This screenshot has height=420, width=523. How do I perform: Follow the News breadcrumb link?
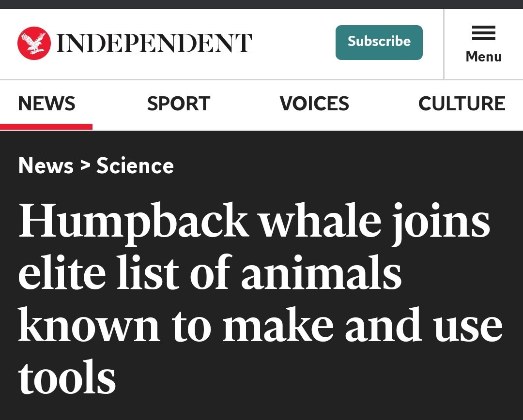click(x=46, y=166)
